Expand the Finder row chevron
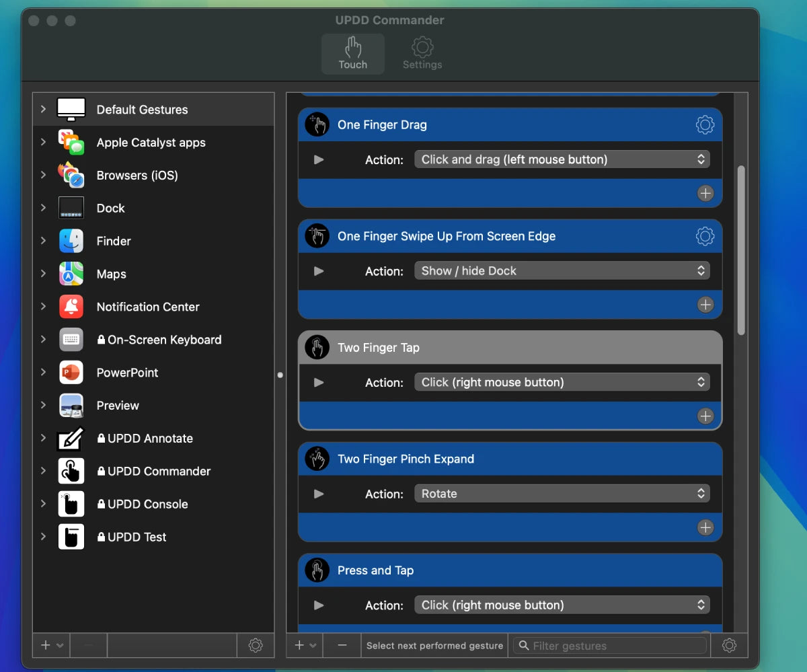This screenshot has height=672, width=807. 43,241
